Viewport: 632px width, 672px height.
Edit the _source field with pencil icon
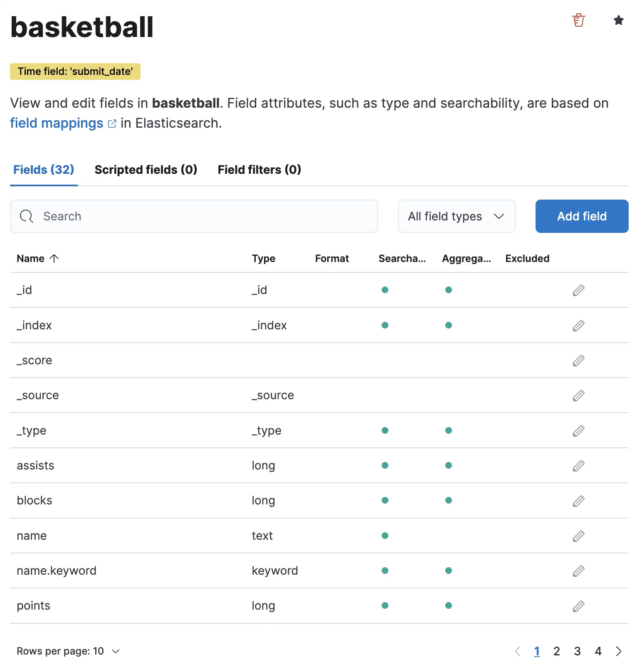[578, 395]
